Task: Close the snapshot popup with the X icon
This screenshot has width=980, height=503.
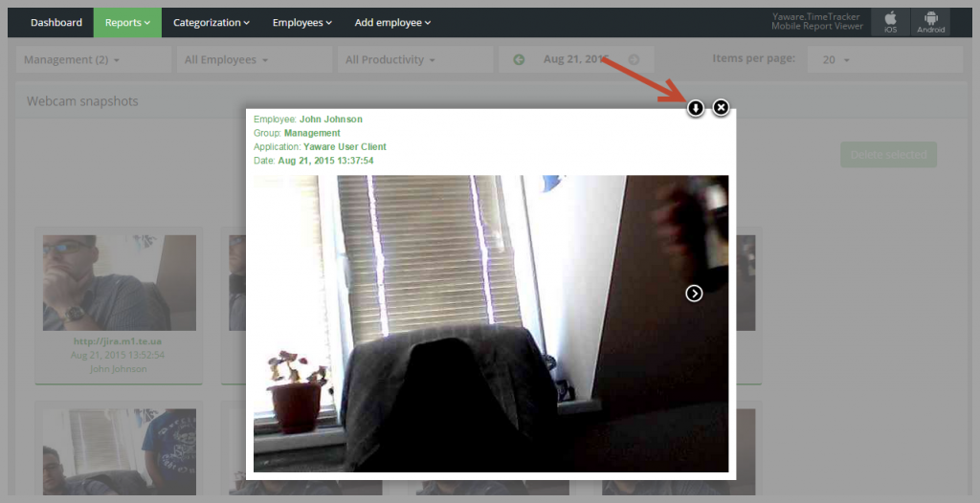Action: pyautogui.click(x=722, y=108)
